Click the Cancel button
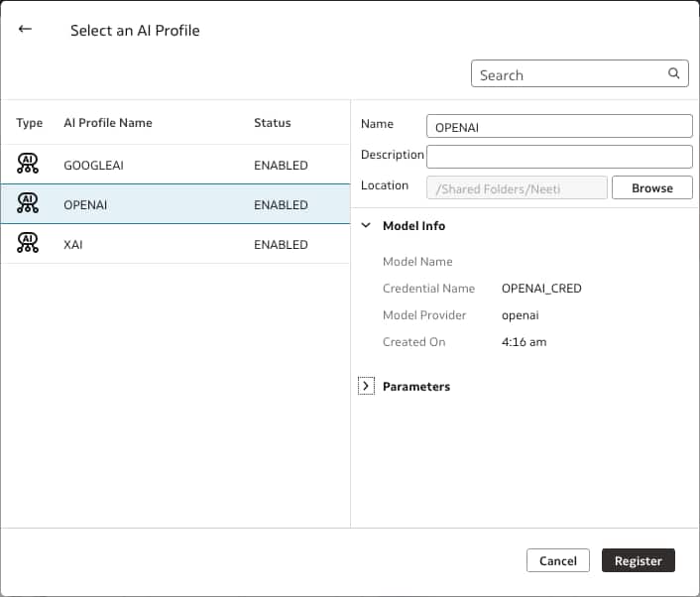The image size is (700, 597). pyautogui.click(x=558, y=560)
